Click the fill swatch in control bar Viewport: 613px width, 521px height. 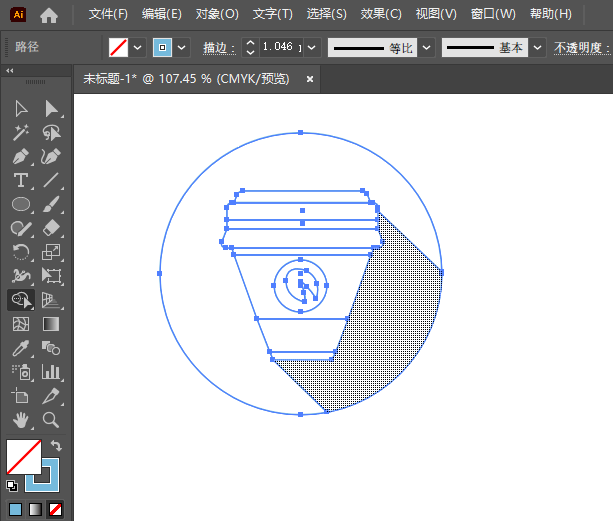tap(118, 48)
